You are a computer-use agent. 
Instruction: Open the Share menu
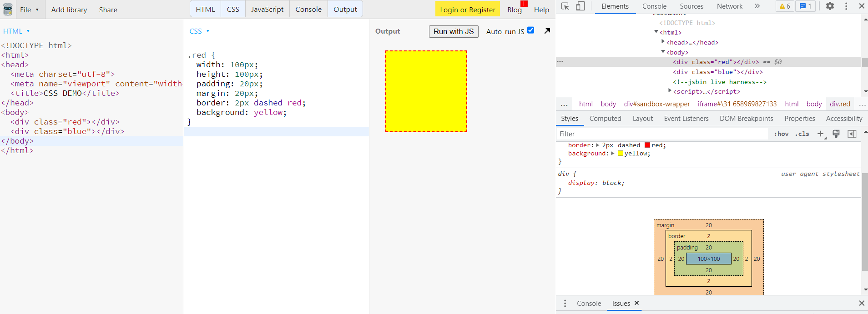[x=108, y=10]
